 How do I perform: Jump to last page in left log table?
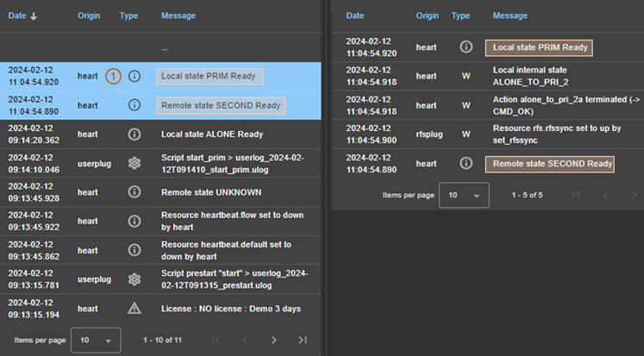(303, 340)
